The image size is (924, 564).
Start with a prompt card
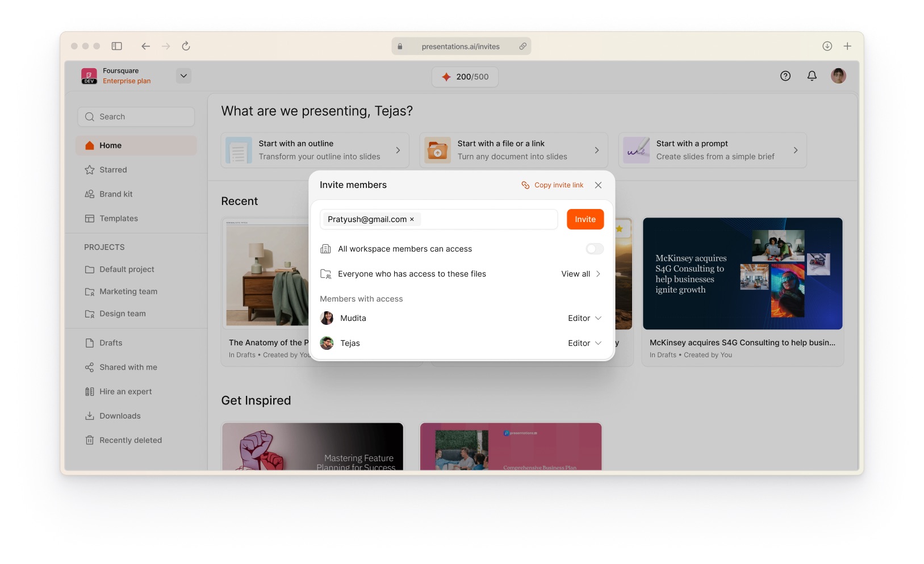(712, 150)
